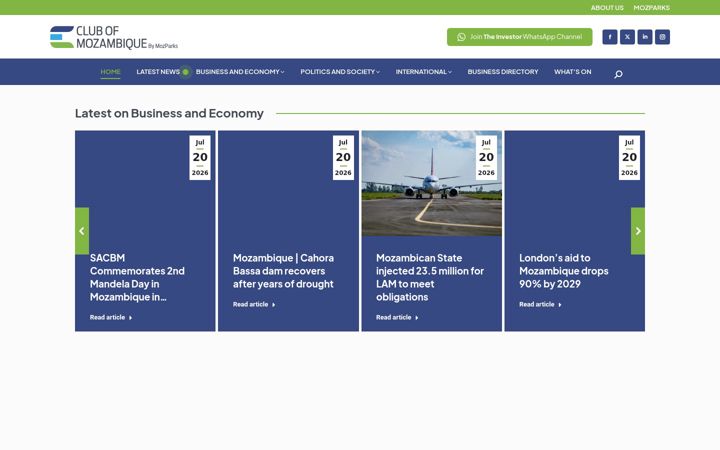Image resolution: width=720 pixels, height=450 pixels.
Task: Open headline Mozambican State injected 23.5 million
Action: pyautogui.click(x=430, y=277)
